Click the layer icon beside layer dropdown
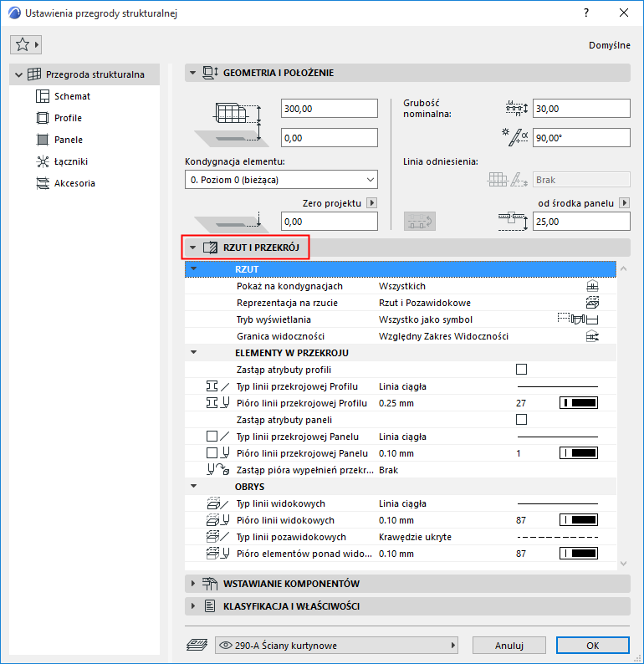Image resolution: width=644 pixels, height=664 pixels. 197,645
